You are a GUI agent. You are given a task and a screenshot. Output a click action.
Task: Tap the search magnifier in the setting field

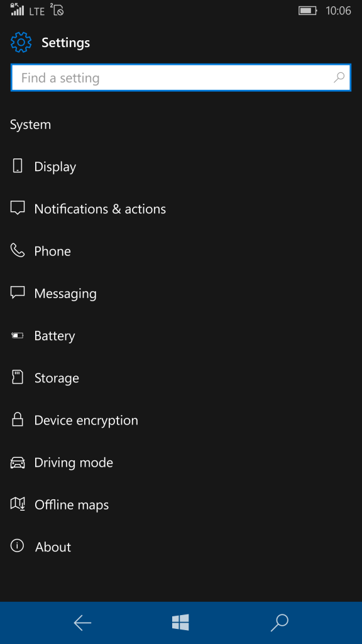[339, 77]
